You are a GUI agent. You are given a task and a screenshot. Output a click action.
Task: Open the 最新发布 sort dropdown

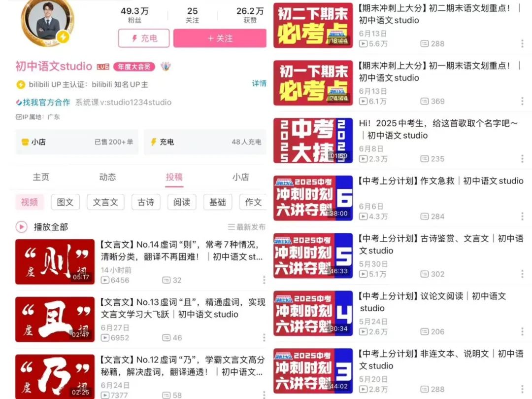click(247, 227)
